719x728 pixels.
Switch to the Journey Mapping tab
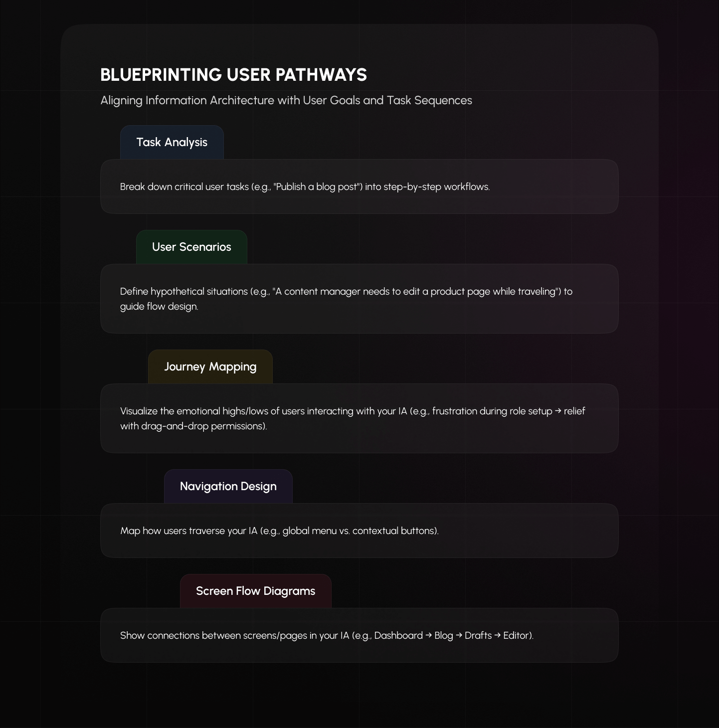pyautogui.click(x=210, y=367)
